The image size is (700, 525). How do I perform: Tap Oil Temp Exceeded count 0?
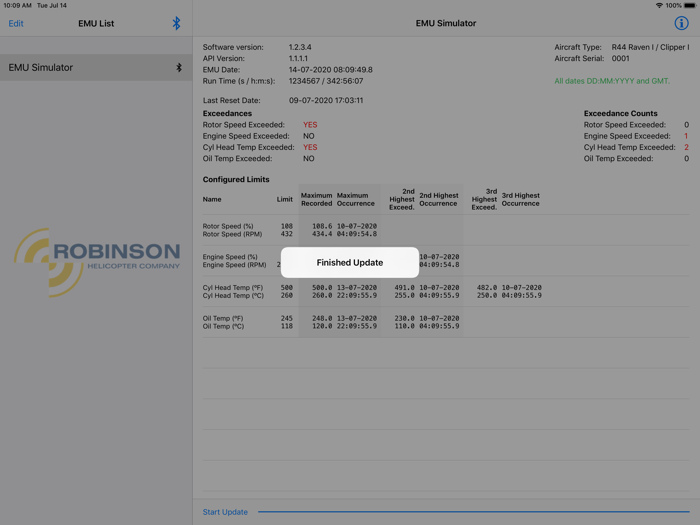(687, 158)
